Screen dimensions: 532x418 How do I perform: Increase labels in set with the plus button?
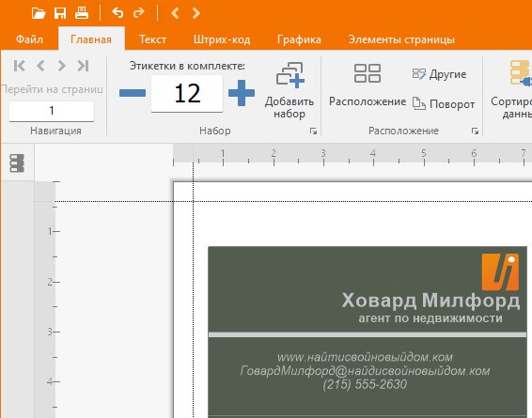pyautogui.click(x=242, y=93)
